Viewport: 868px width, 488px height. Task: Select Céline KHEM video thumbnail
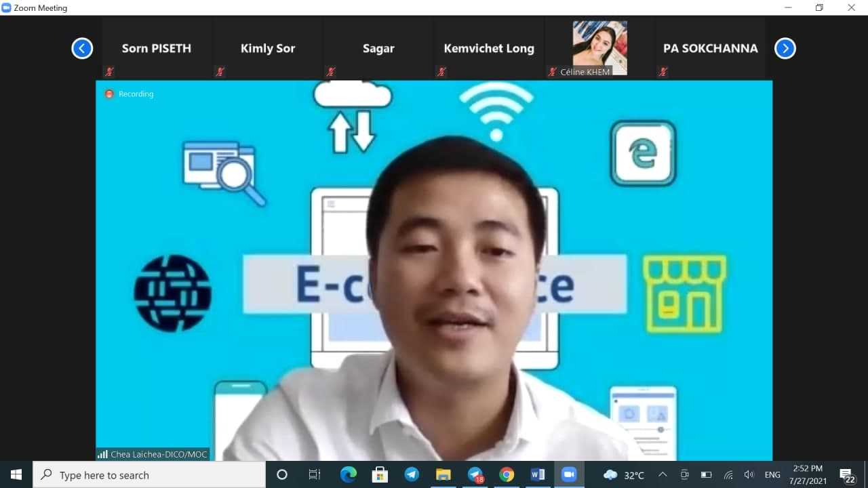pyautogui.click(x=599, y=47)
